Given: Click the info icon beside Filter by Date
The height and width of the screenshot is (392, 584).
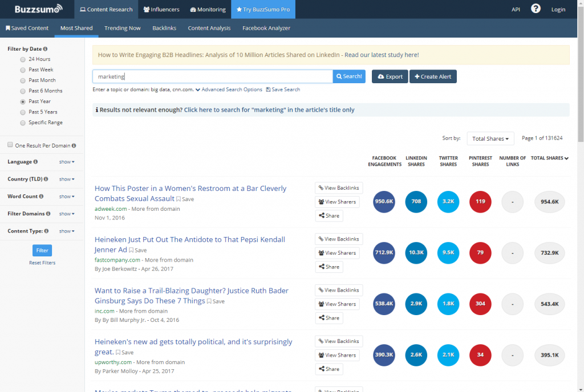Looking at the screenshot, I should [x=45, y=49].
